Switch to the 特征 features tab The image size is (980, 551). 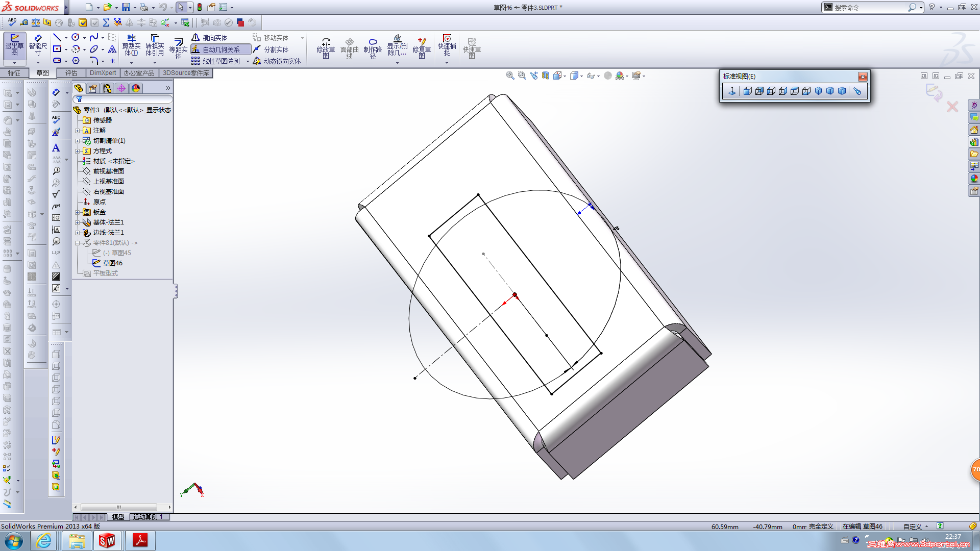pos(14,73)
